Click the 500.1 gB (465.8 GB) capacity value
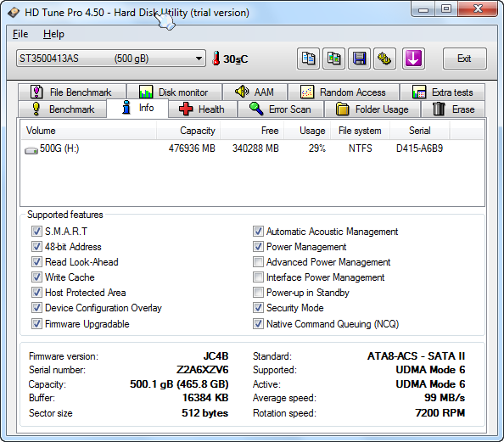This screenshot has width=504, height=442. [179, 384]
